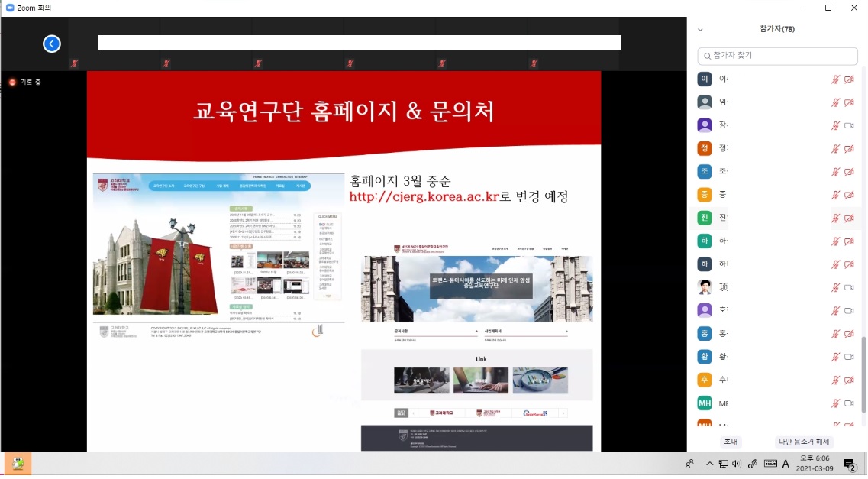The image size is (868, 479).
Task: Click the video icon of participant 'MH'
Action: (x=848, y=403)
